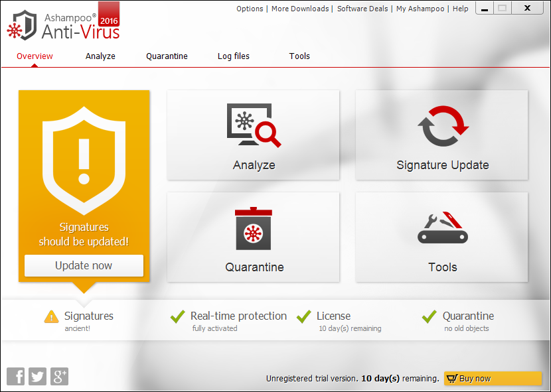Click the '10 day(s) remaining' license text

(x=350, y=328)
